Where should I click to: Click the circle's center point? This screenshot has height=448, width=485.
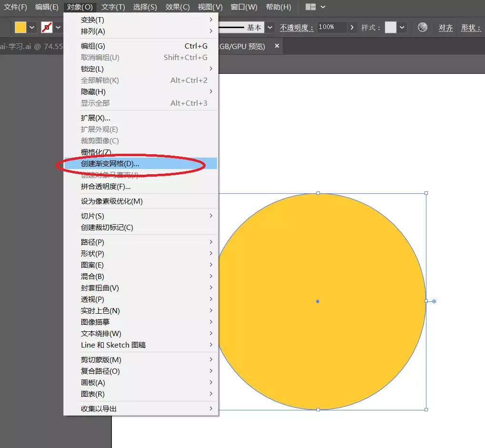(x=317, y=301)
